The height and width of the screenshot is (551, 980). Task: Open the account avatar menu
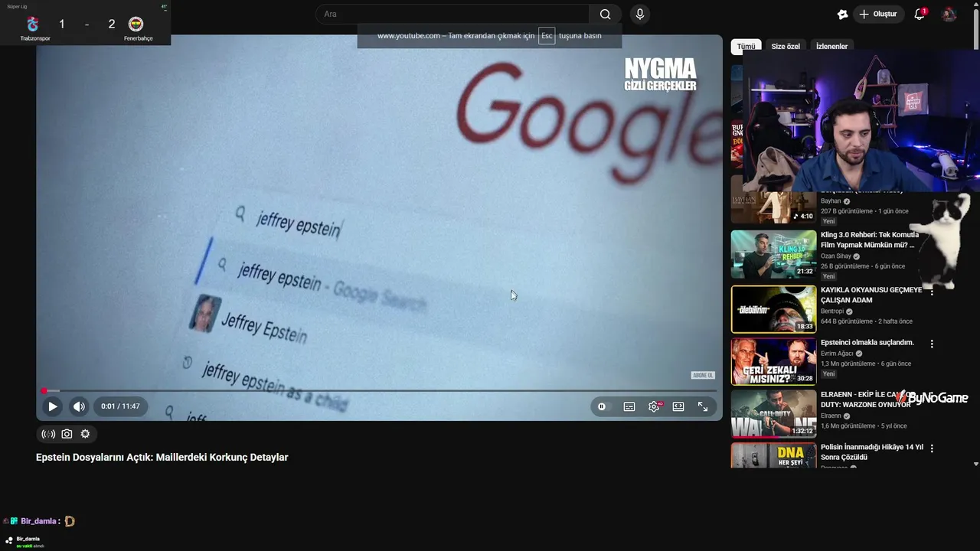(949, 14)
